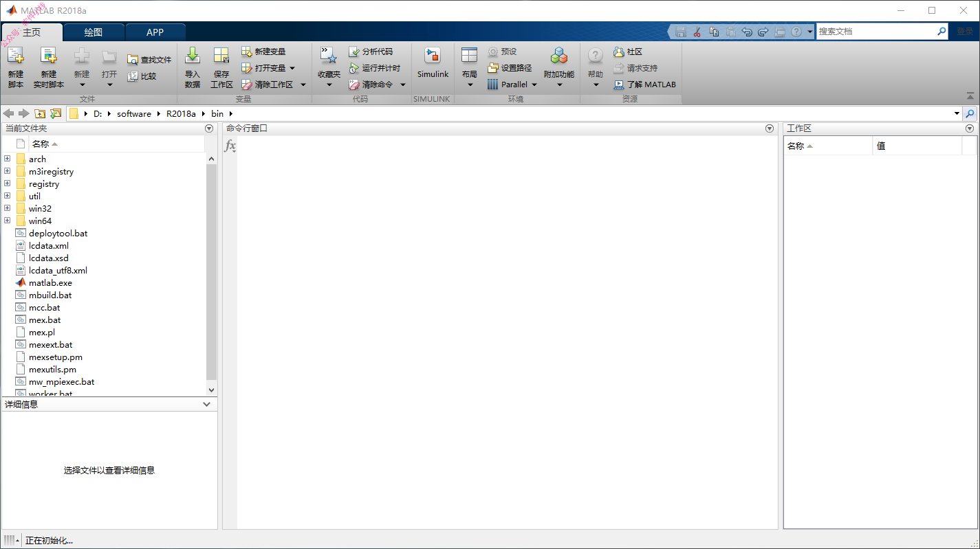Expand the m3iregistry folder

pos(8,171)
